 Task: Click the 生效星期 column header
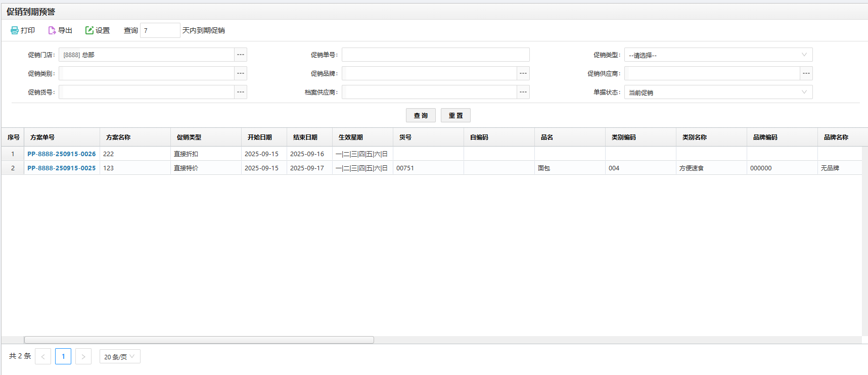tap(362, 137)
